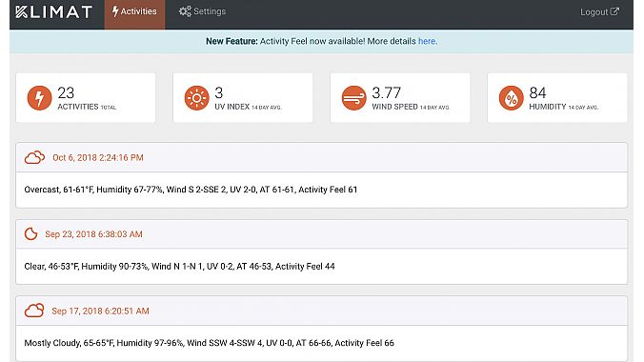Click the KLIMAT logo
The image size is (644, 362).
tap(53, 12)
